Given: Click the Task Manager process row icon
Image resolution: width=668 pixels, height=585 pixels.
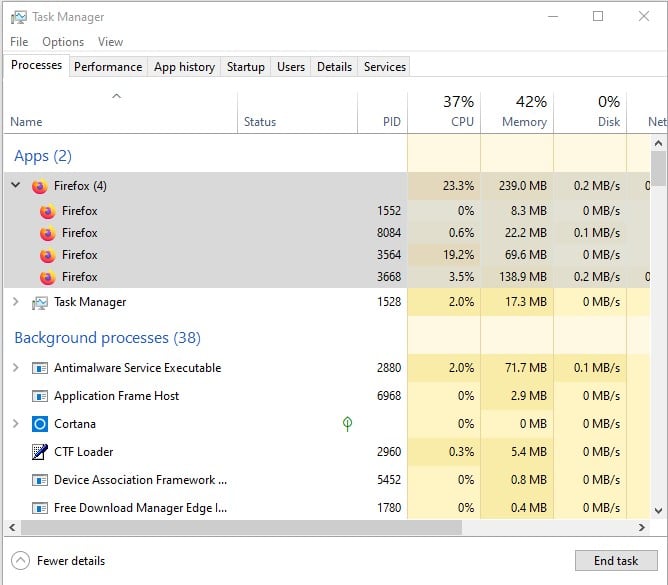Looking at the screenshot, I should pos(40,303).
